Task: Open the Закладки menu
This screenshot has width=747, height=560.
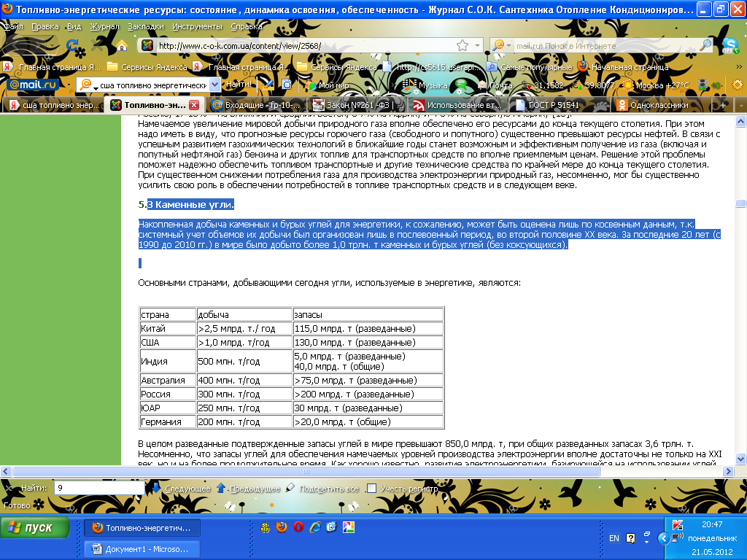Action: 146,26
